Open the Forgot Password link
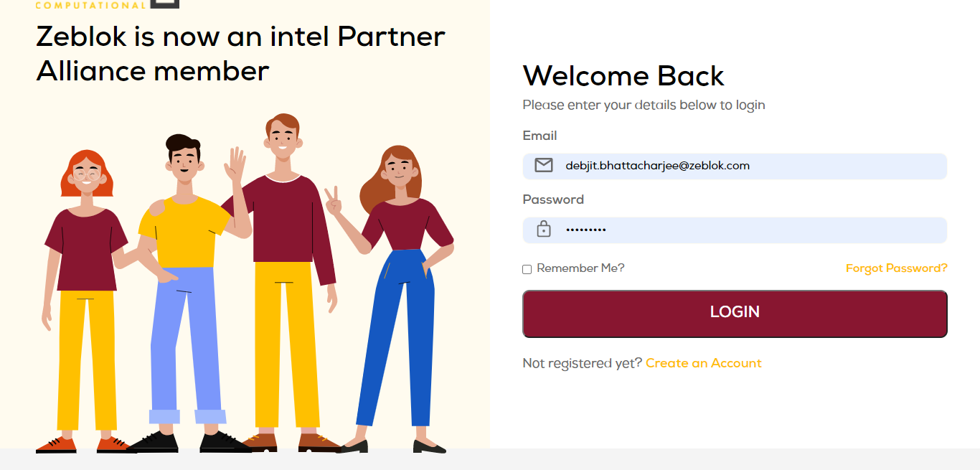The height and width of the screenshot is (470, 980). pos(896,268)
